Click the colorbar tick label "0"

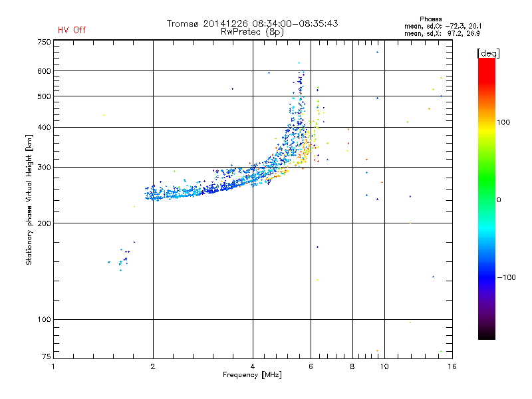(498, 200)
